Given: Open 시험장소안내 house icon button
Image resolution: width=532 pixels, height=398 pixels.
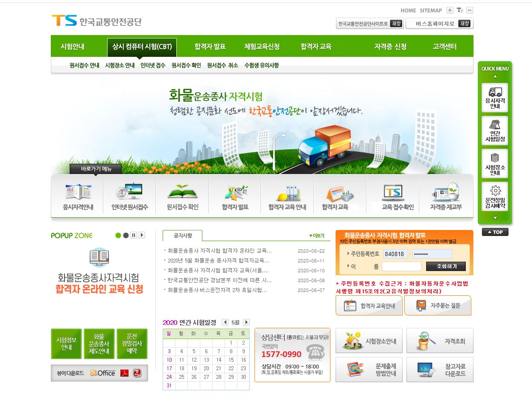Looking at the screenshot, I should [369, 341].
